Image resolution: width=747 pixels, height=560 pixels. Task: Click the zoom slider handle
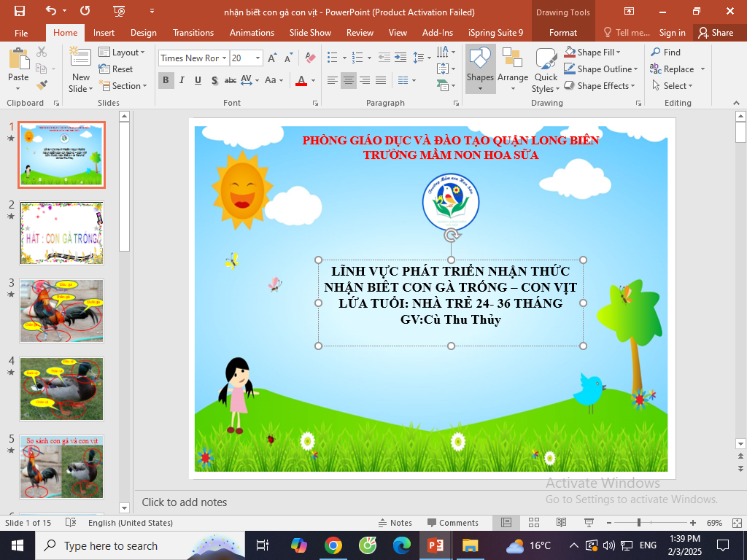click(639, 523)
